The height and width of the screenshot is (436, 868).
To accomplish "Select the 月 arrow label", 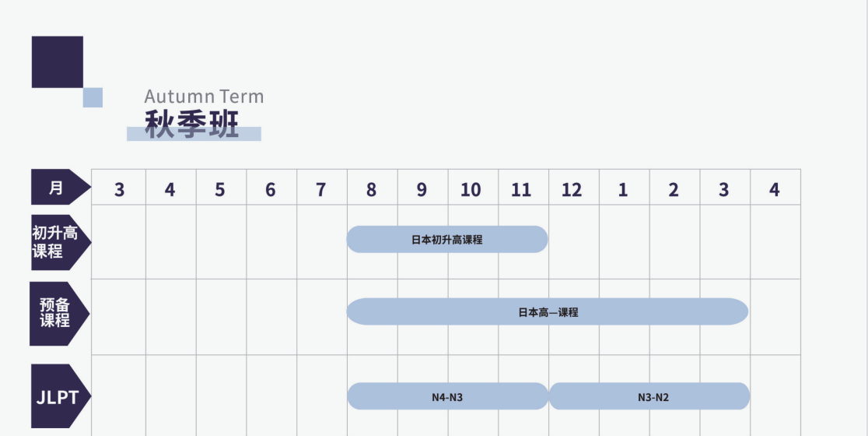I will pos(59,187).
